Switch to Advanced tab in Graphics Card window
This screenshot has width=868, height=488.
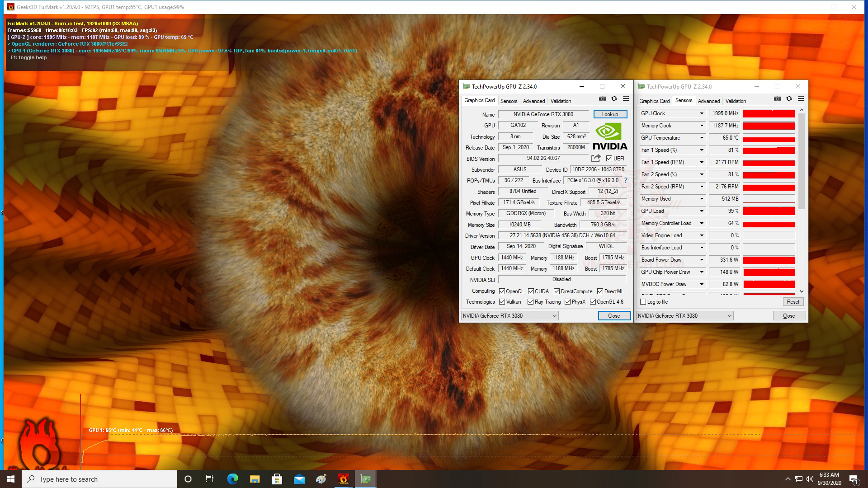[x=533, y=101]
